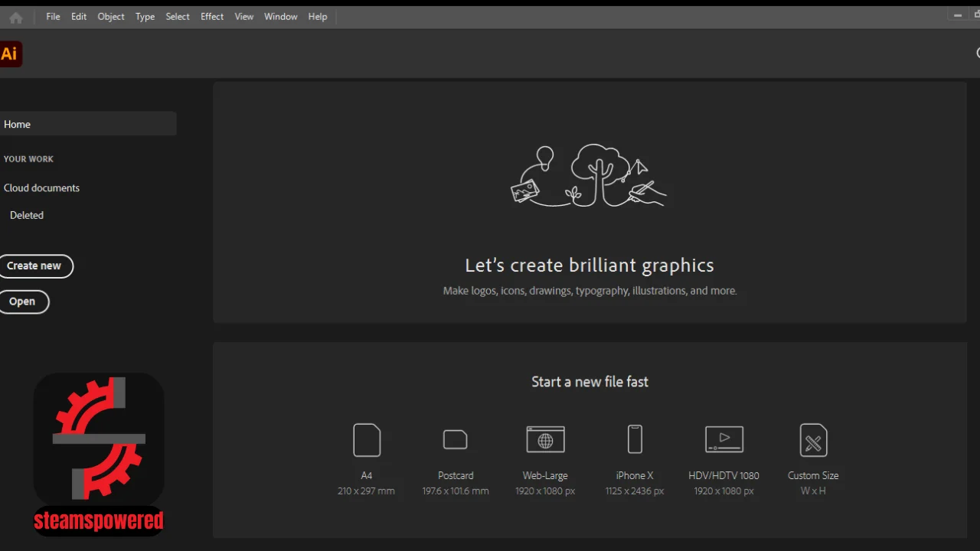
Task: Go to Home in sidebar
Action: coord(87,124)
